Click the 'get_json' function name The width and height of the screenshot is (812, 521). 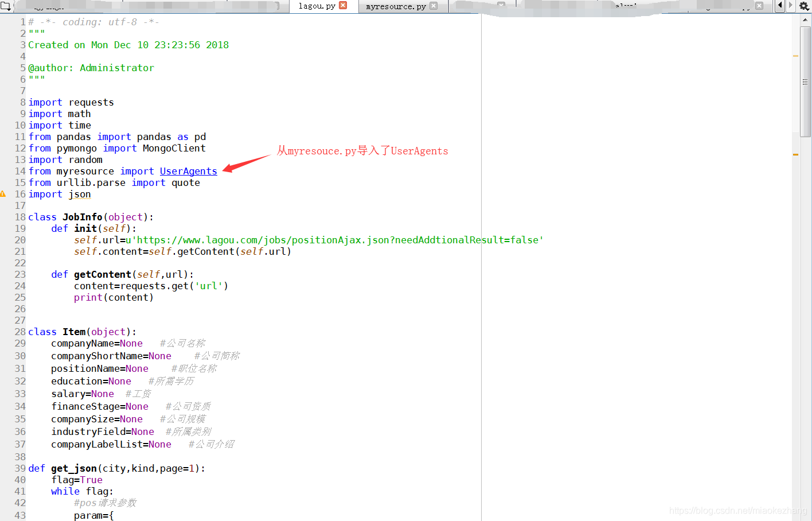[74, 468]
